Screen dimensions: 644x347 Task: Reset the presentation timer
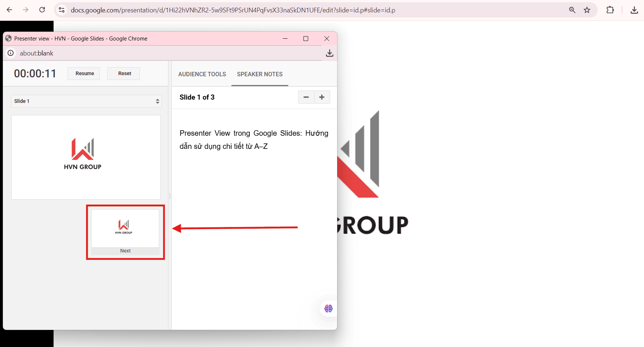click(x=123, y=73)
